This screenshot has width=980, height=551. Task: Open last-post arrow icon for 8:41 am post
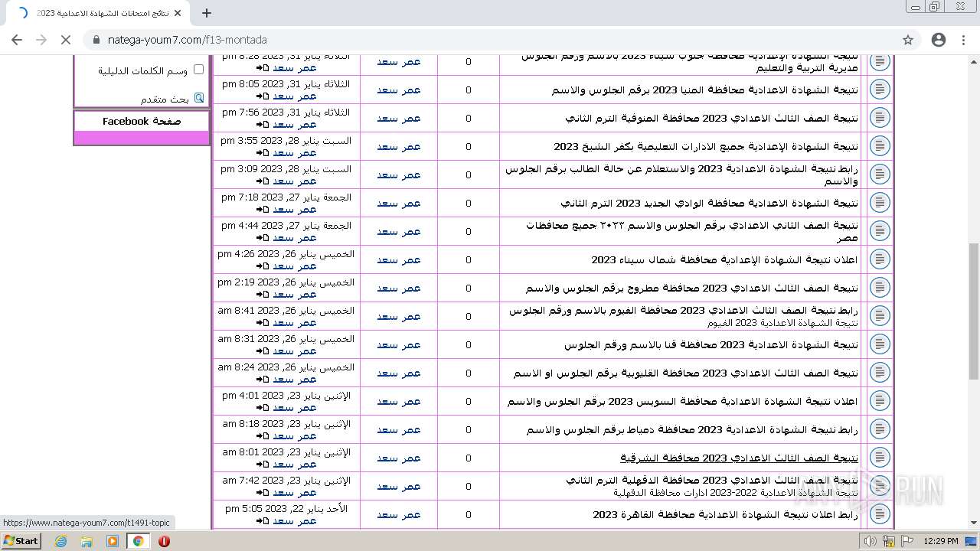click(x=262, y=323)
